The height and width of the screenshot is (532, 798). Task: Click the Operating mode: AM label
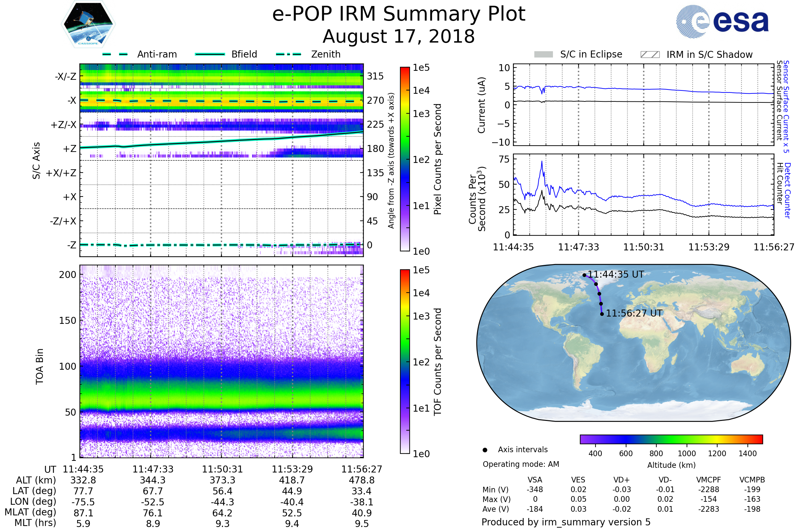pyautogui.click(x=521, y=464)
